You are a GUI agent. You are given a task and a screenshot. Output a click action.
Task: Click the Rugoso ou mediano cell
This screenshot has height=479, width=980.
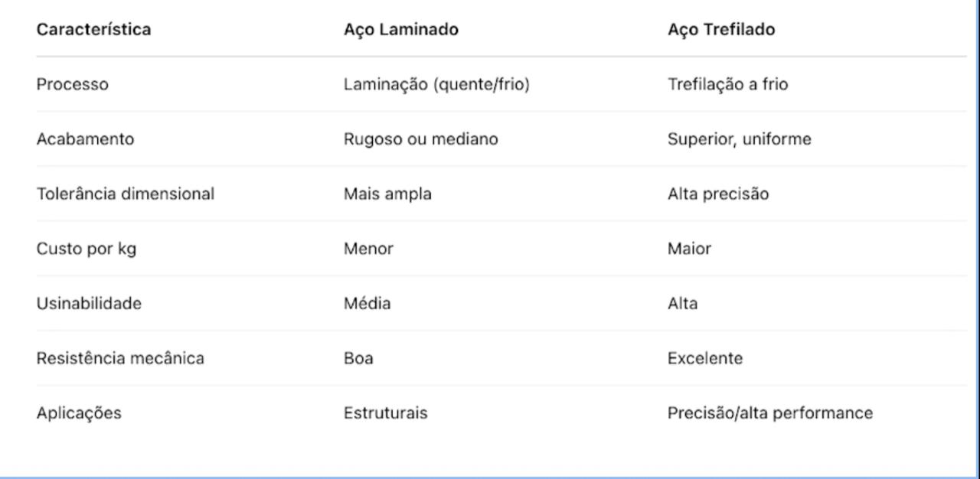tap(421, 139)
